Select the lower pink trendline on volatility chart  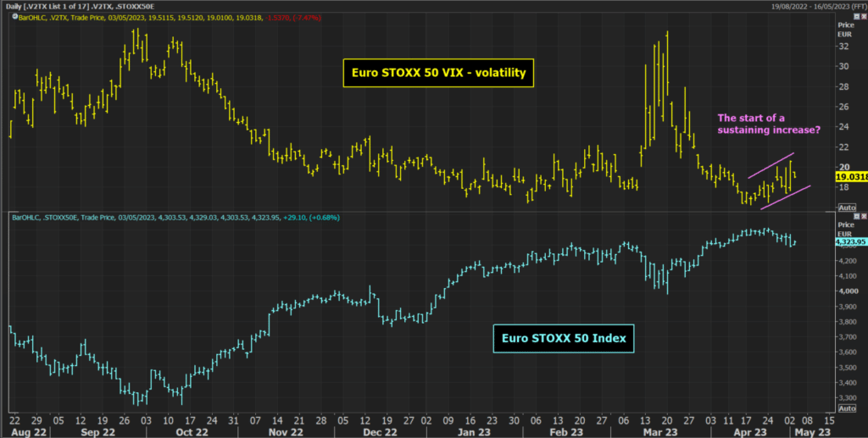point(786,197)
